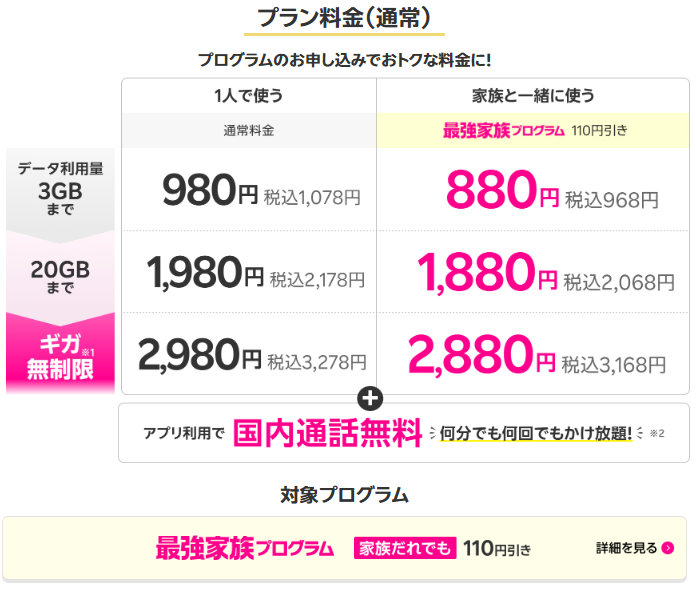Viewport: 696px width, 591px height.
Task: Click the 家族だれでも pink badge
Action: [405, 548]
